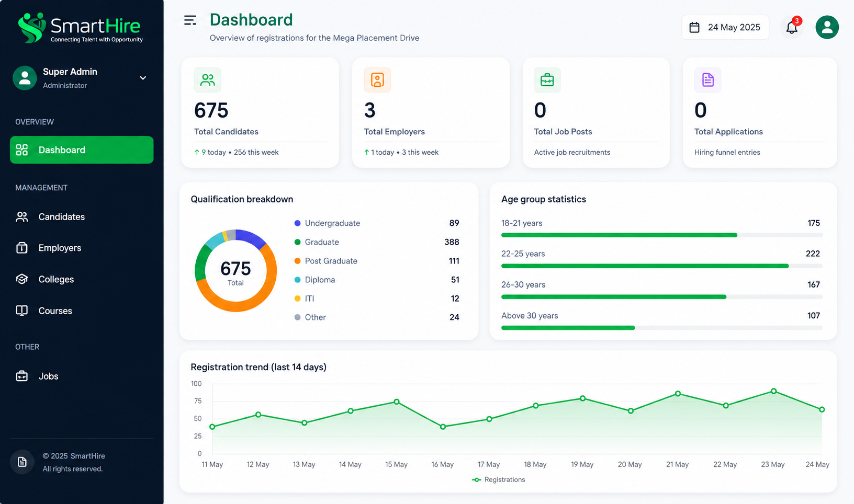Click 'Hiring funnel entries' text
The height and width of the screenshot is (504, 854).
click(727, 152)
